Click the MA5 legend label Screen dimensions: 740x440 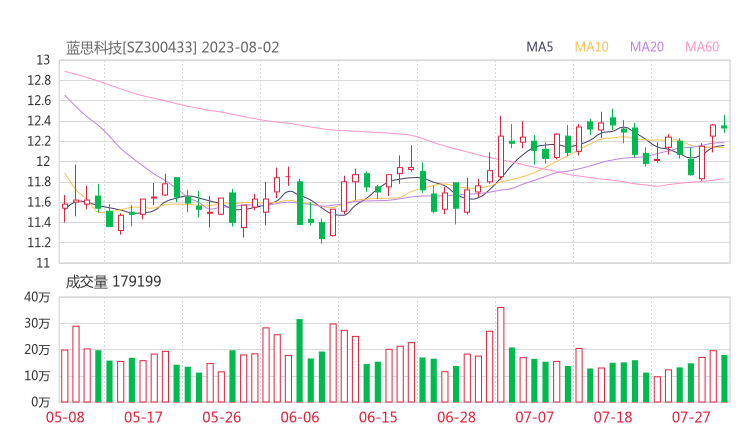[x=539, y=47]
